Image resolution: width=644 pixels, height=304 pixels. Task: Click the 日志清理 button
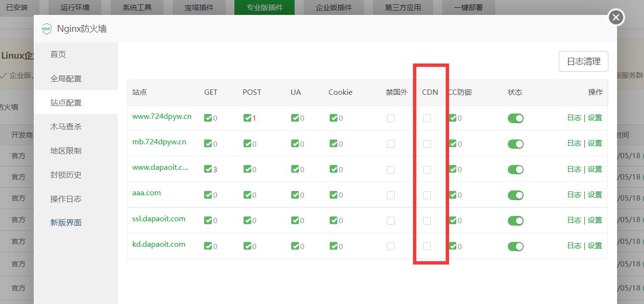583,62
